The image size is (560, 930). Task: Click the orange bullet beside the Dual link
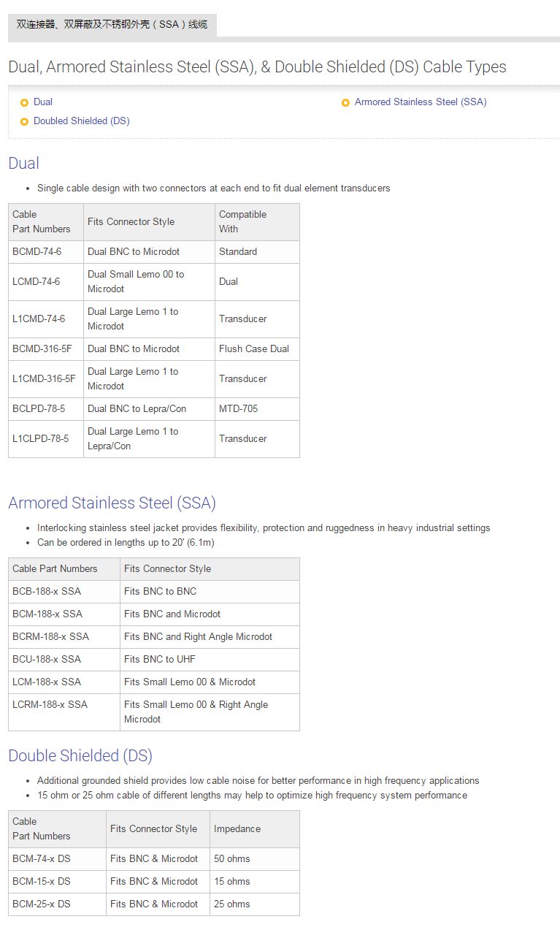pyautogui.click(x=24, y=103)
